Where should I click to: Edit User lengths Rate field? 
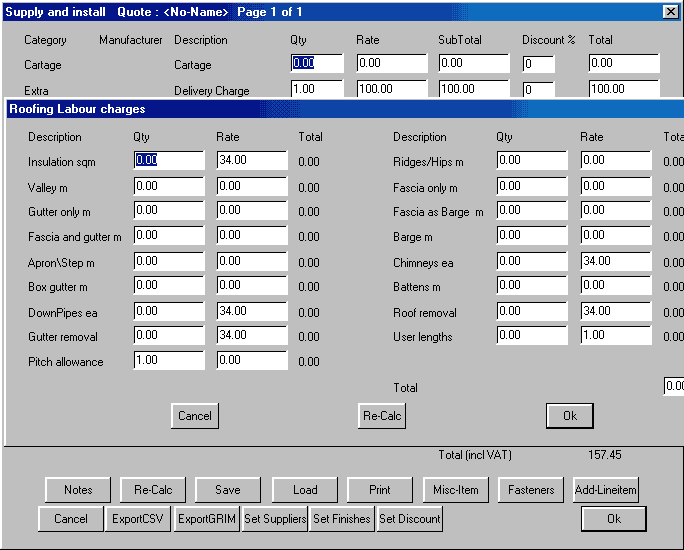tap(616, 335)
